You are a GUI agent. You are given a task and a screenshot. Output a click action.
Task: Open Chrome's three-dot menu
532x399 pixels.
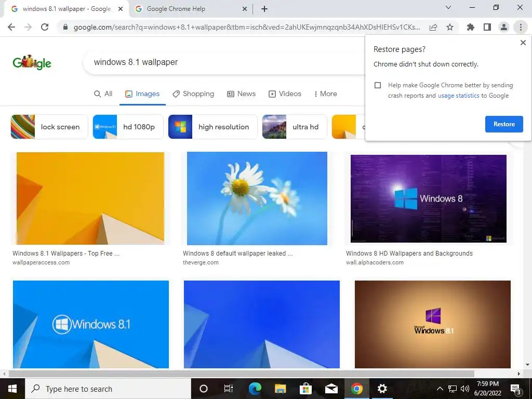click(x=521, y=27)
